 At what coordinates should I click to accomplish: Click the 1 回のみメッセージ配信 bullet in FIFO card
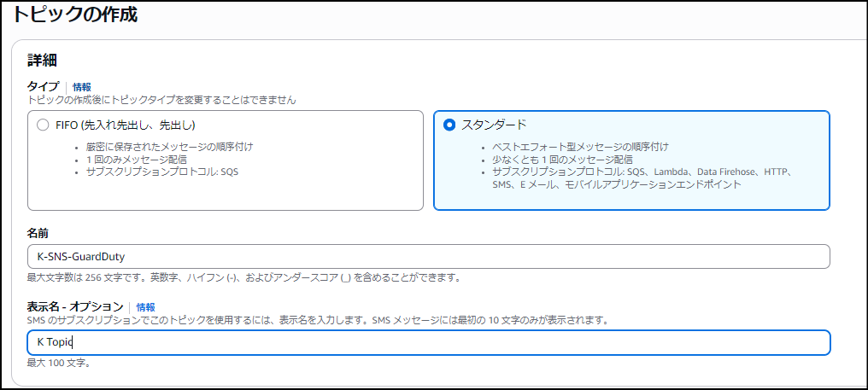(x=136, y=160)
